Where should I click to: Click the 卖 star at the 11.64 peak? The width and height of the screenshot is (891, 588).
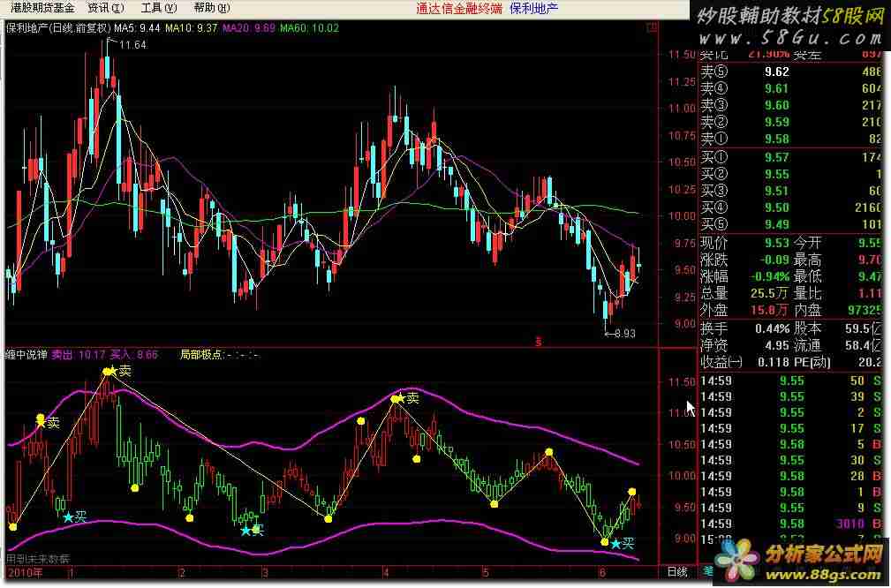(112, 371)
